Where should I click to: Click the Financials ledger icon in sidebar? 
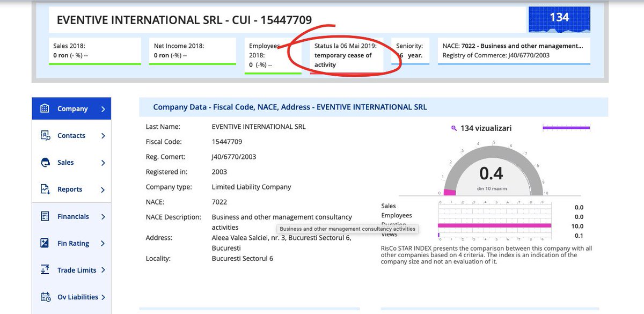click(45, 216)
